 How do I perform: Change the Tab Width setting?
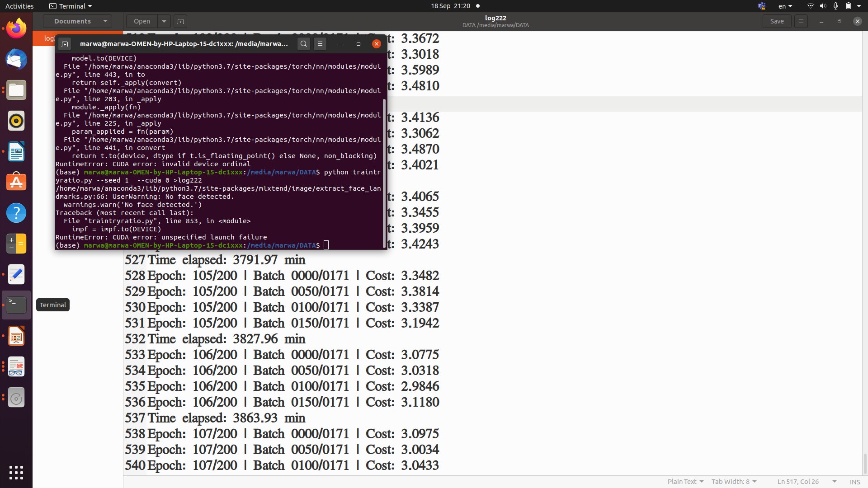733,482
